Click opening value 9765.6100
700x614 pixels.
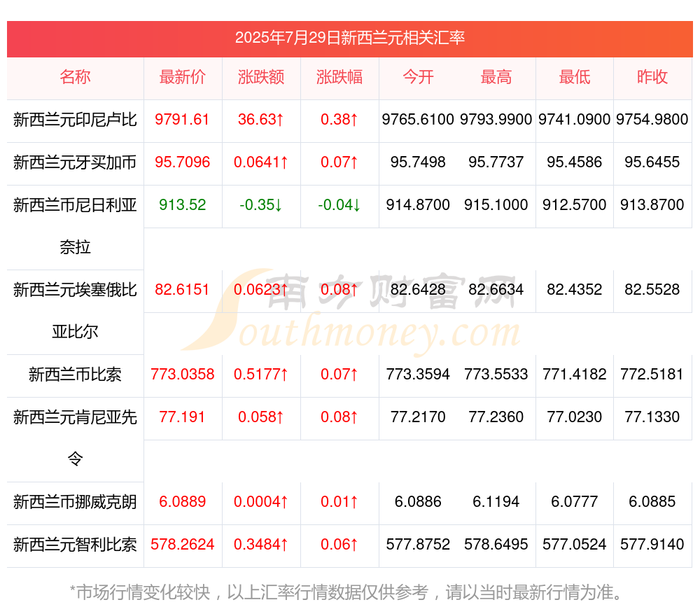(x=418, y=120)
